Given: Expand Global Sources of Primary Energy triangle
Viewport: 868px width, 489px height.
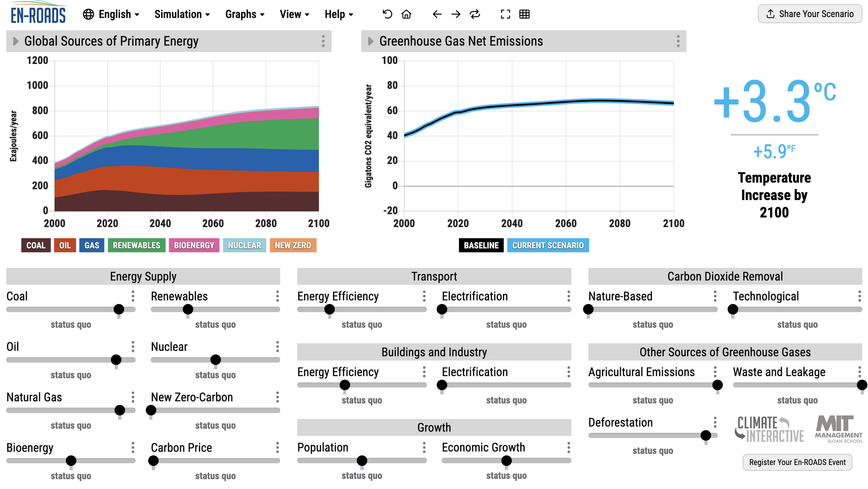Looking at the screenshot, I should coord(16,41).
